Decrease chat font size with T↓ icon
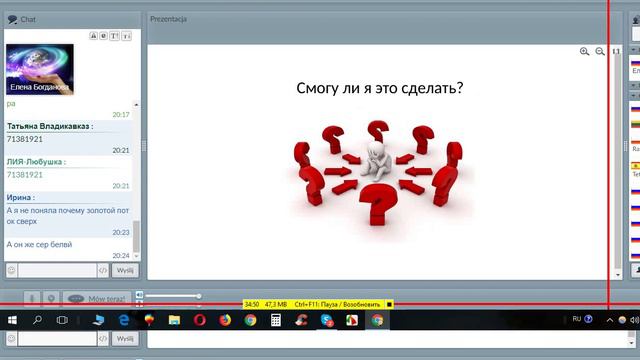640x360 pixels. pyautogui.click(x=127, y=36)
